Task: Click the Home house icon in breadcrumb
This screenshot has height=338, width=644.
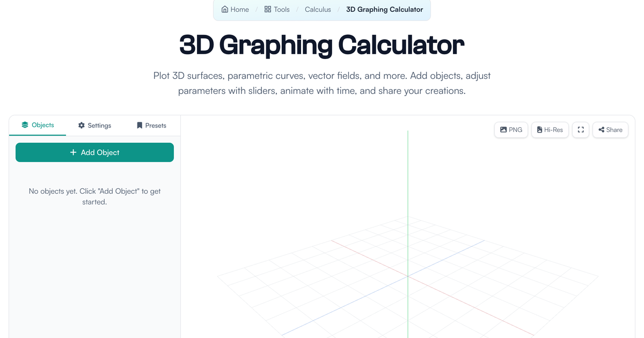Action: point(225,9)
